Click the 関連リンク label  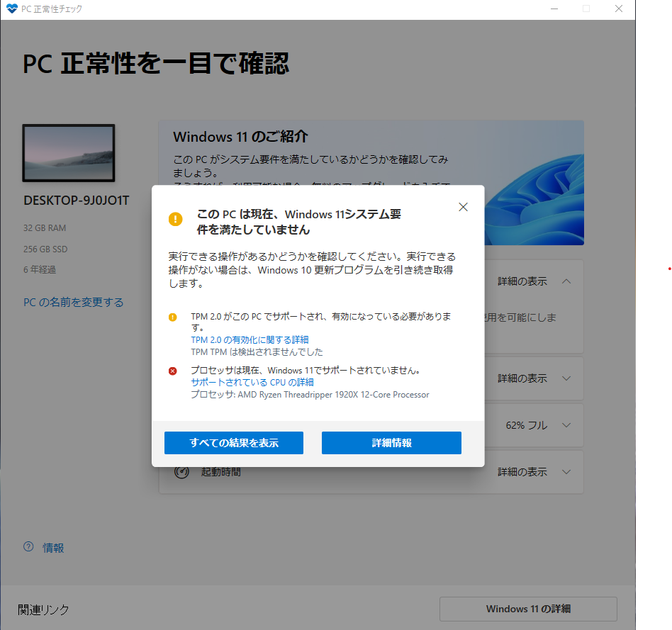click(43, 610)
